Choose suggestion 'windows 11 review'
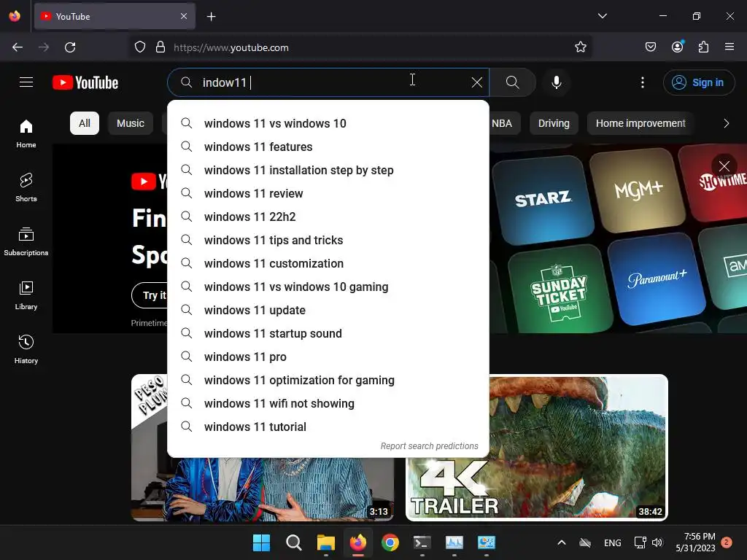Screen dimensions: 747x560 328,193
